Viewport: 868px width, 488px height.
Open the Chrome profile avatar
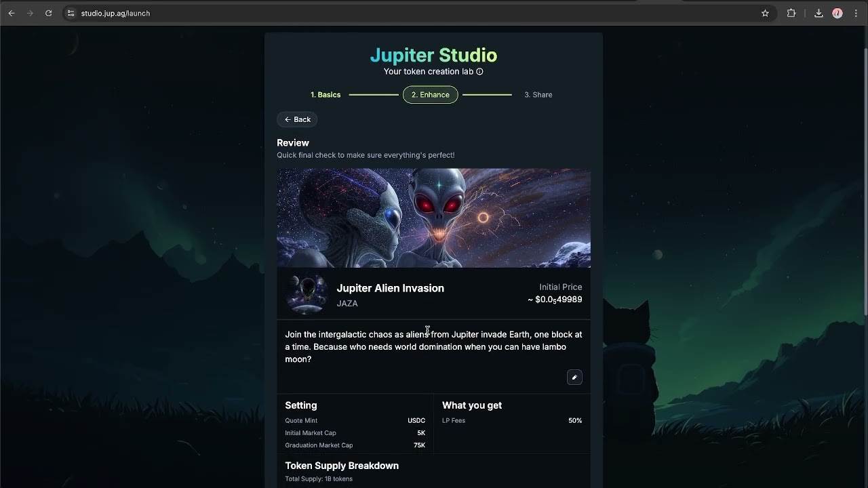pos(837,13)
